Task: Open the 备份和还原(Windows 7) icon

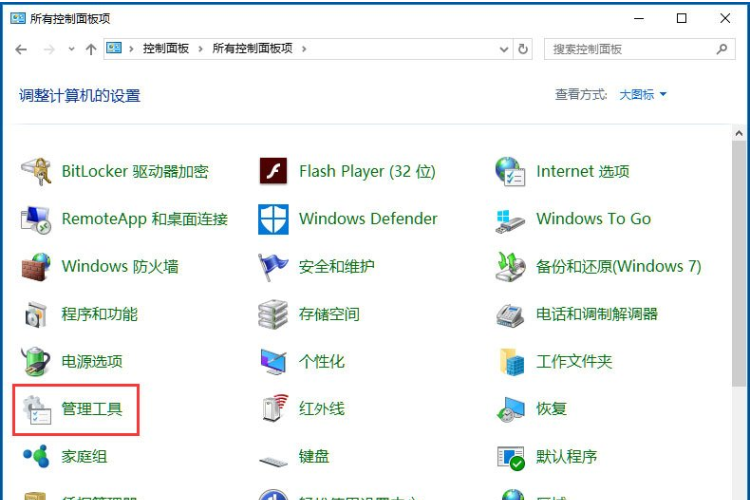Action: (x=510, y=267)
